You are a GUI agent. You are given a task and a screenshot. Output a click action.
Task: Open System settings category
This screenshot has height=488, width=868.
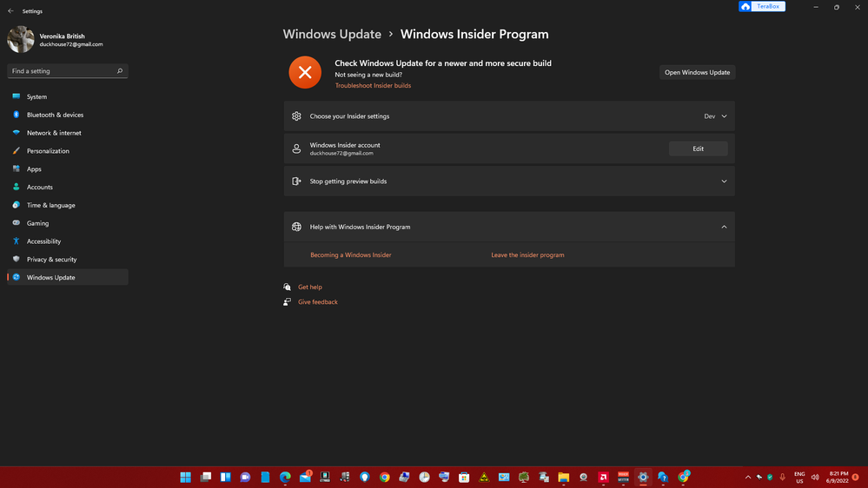[x=68, y=96]
